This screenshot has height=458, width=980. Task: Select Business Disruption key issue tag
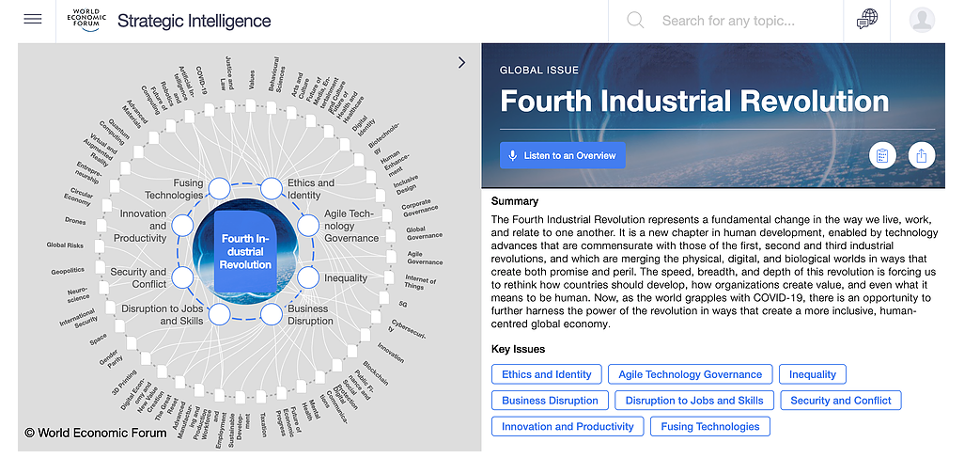click(x=550, y=401)
